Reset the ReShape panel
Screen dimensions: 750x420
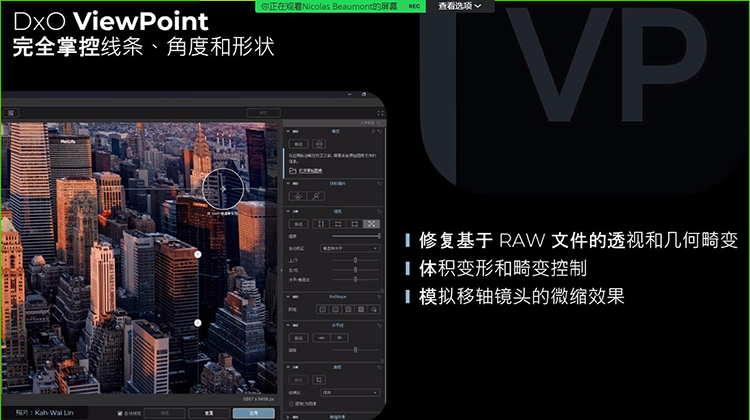(x=379, y=297)
